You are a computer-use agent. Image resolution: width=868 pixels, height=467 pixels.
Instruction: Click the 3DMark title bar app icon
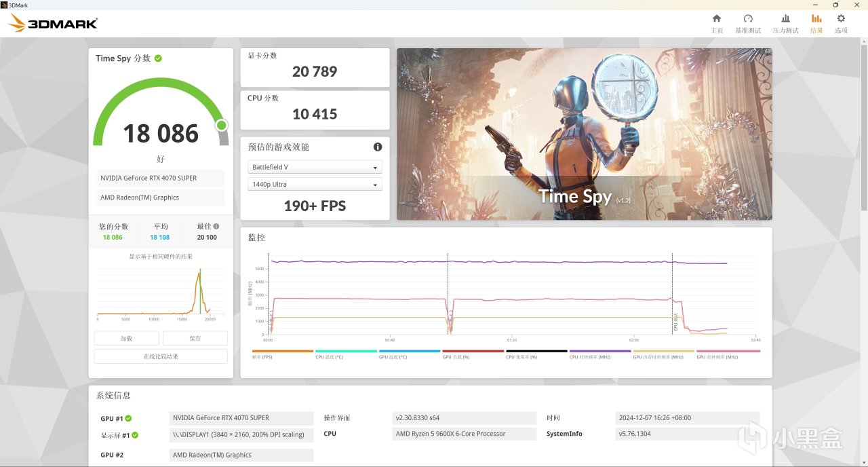4,4
